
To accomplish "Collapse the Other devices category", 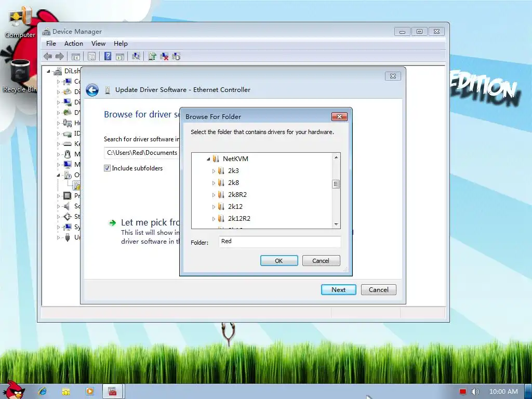I will pos(58,175).
